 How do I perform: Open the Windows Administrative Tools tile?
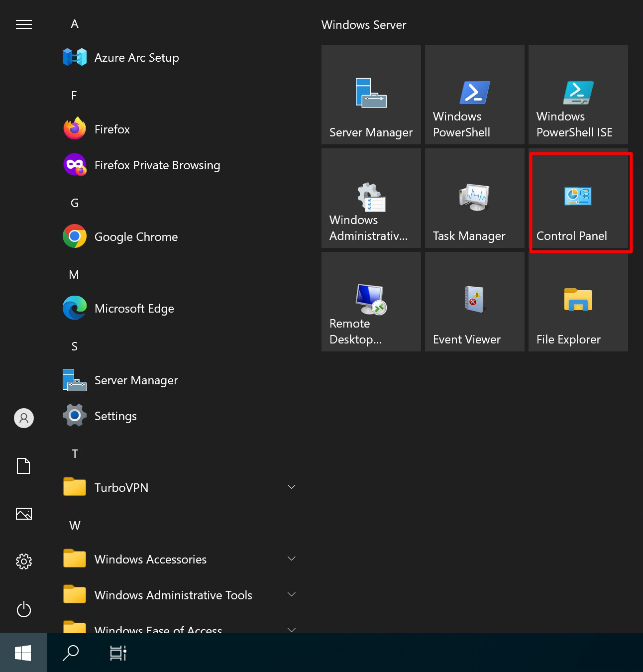(371, 198)
